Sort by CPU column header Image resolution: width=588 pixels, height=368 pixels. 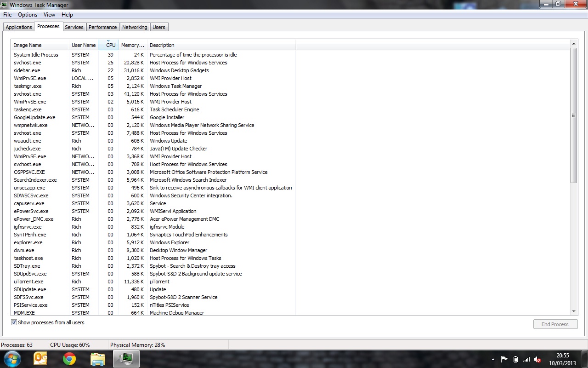(x=109, y=45)
